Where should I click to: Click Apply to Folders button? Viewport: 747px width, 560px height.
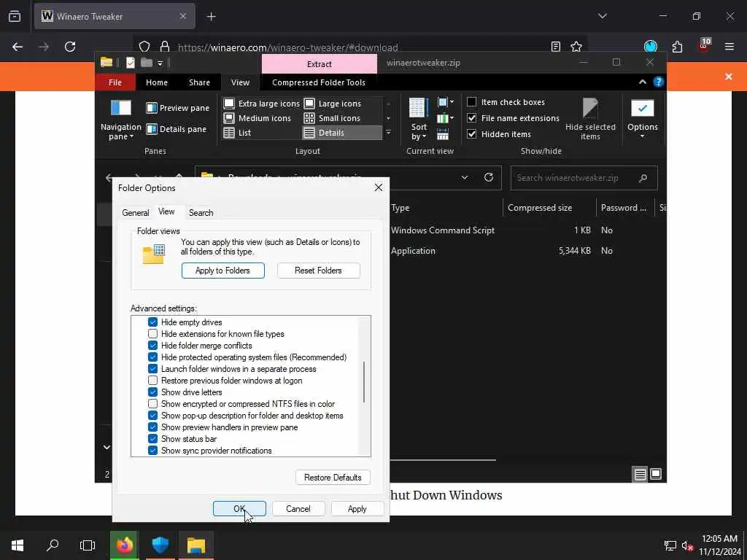[223, 271]
